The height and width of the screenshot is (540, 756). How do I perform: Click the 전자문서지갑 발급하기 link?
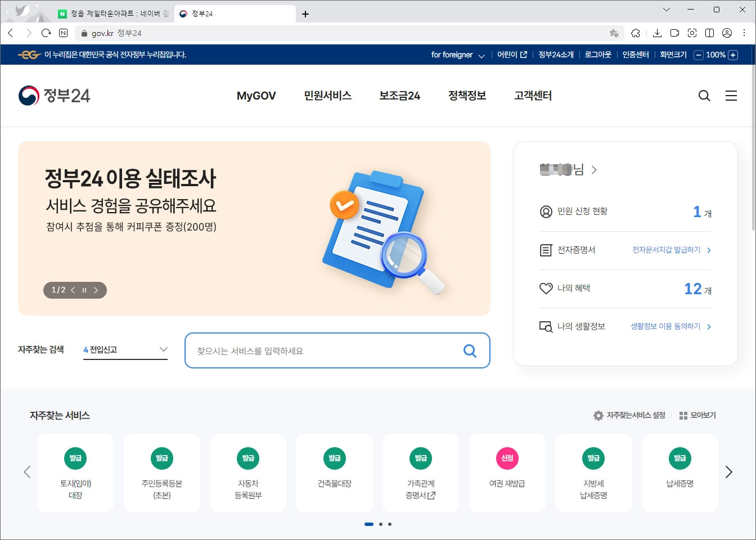click(666, 250)
